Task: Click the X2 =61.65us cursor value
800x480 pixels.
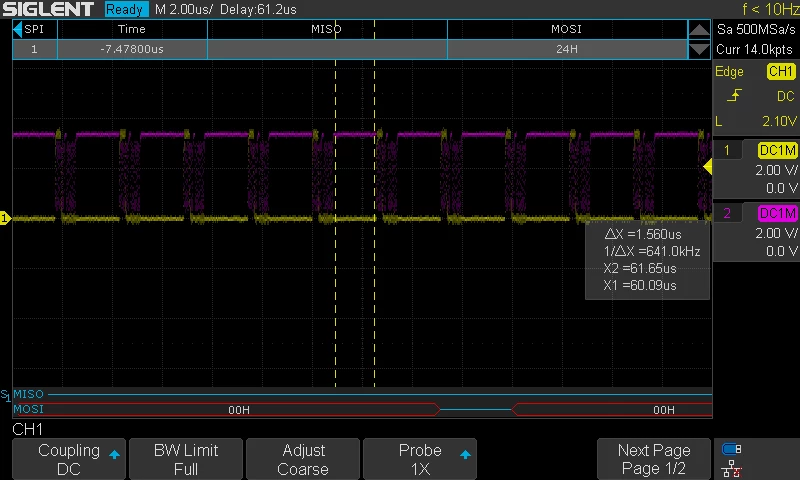Action: click(640, 268)
